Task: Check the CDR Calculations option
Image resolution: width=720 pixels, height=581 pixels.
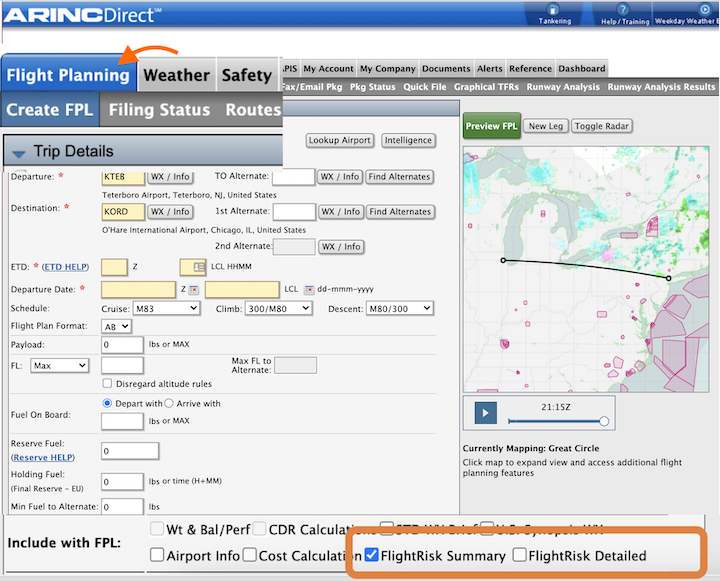Action: click(x=259, y=529)
